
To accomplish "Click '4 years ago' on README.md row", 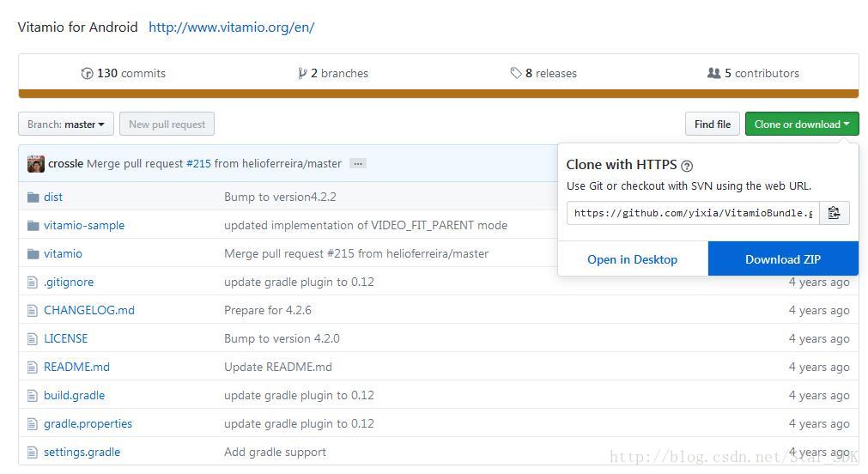I will 819,367.
